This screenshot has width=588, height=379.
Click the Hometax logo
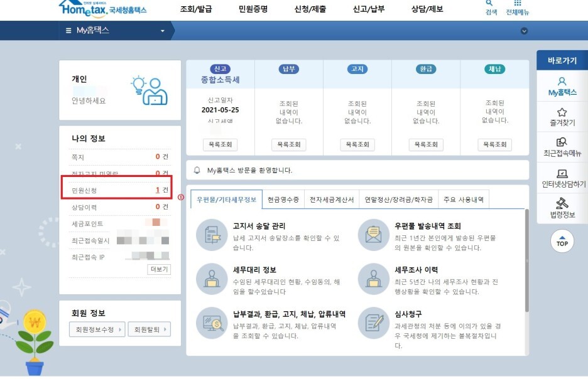(x=102, y=8)
